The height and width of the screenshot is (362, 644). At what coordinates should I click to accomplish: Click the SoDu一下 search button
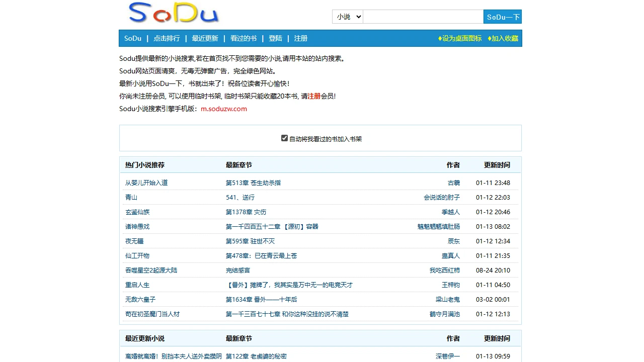pyautogui.click(x=503, y=17)
